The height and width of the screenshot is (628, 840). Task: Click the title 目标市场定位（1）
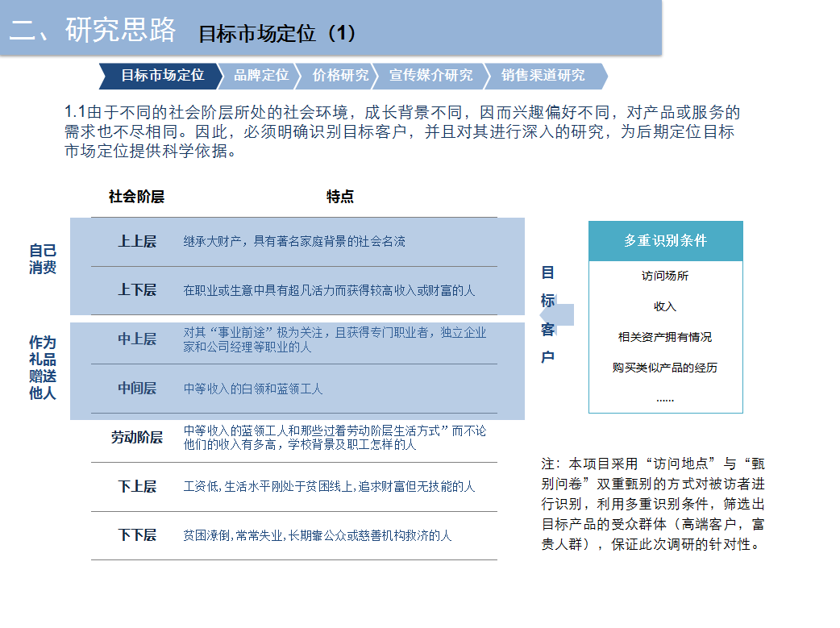pyautogui.click(x=277, y=34)
